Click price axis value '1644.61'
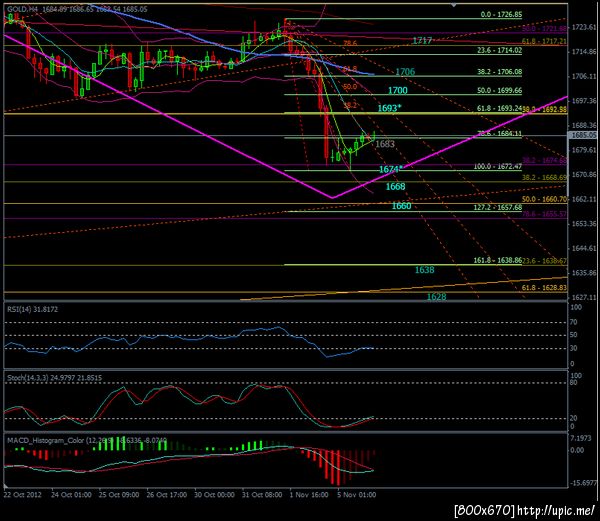 click(584, 248)
